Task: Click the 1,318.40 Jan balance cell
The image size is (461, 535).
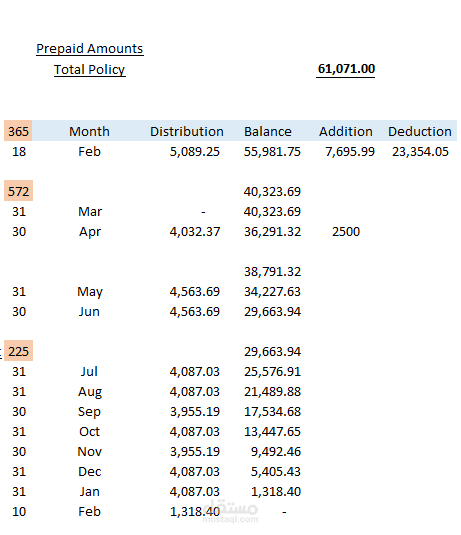Action: pyautogui.click(x=276, y=492)
